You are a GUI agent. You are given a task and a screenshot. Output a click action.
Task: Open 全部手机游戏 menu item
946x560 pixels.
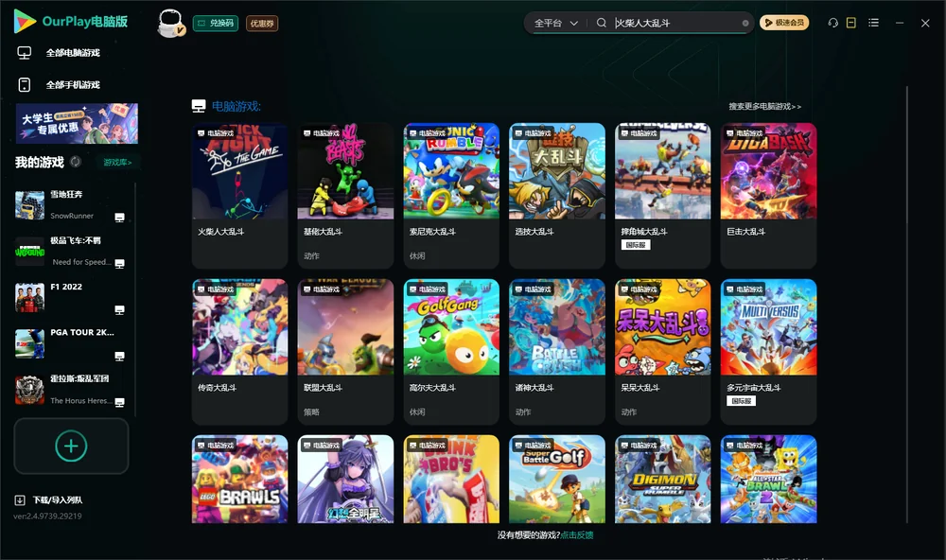pos(73,85)
